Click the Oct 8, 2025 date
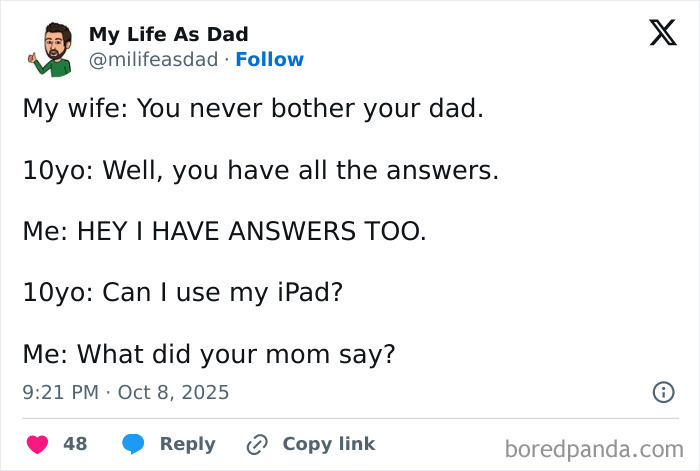This screenshot has width=700, height=471. (x=173, y=393)
